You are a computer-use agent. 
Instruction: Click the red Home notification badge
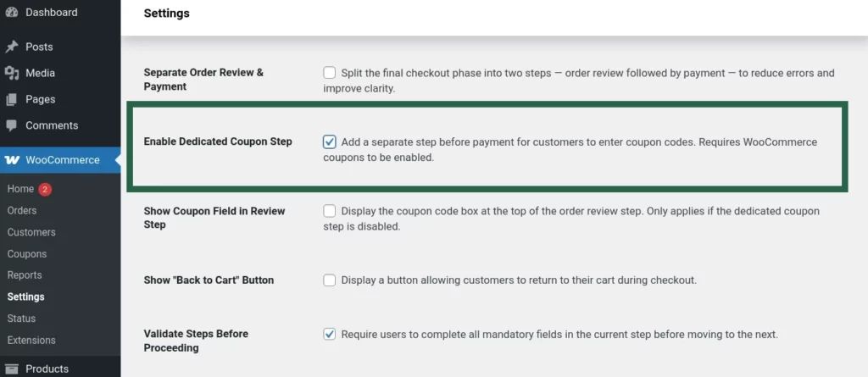pyautogui.click(x=45, y=189)
